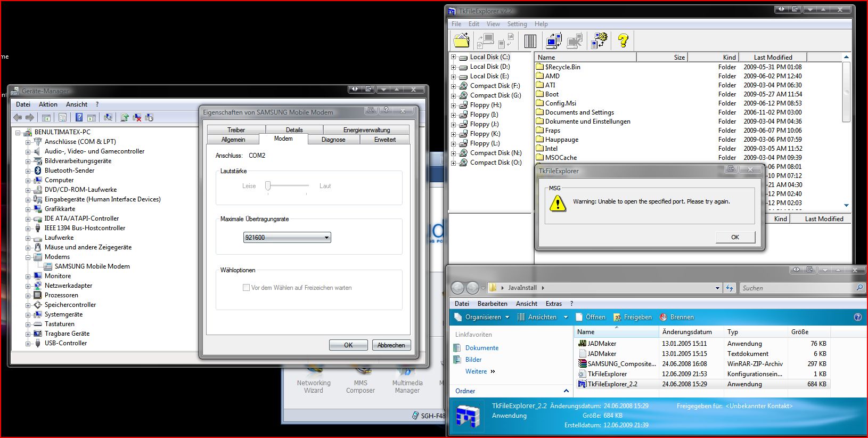Open the Extras menu in JavaInstall explorer
The image size is (868, 438).
[554, 304]
